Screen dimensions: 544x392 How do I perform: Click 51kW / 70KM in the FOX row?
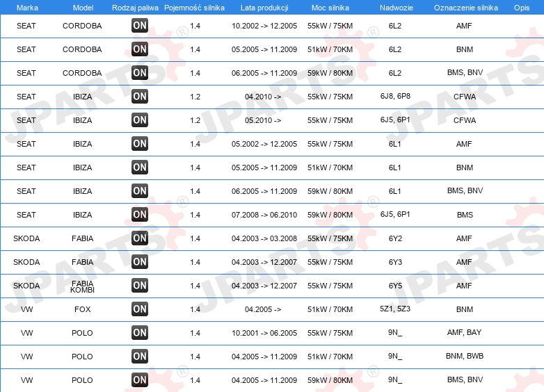tap(330, 309)
